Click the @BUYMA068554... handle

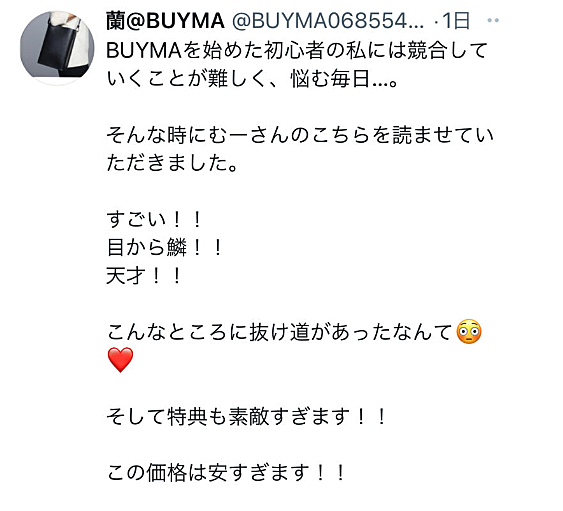(x=328, y=20)
